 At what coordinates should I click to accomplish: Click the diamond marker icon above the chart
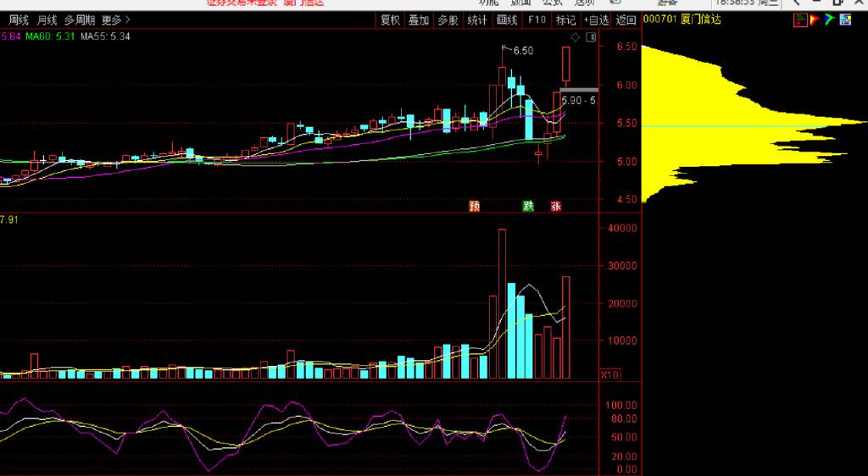[576, 37]
